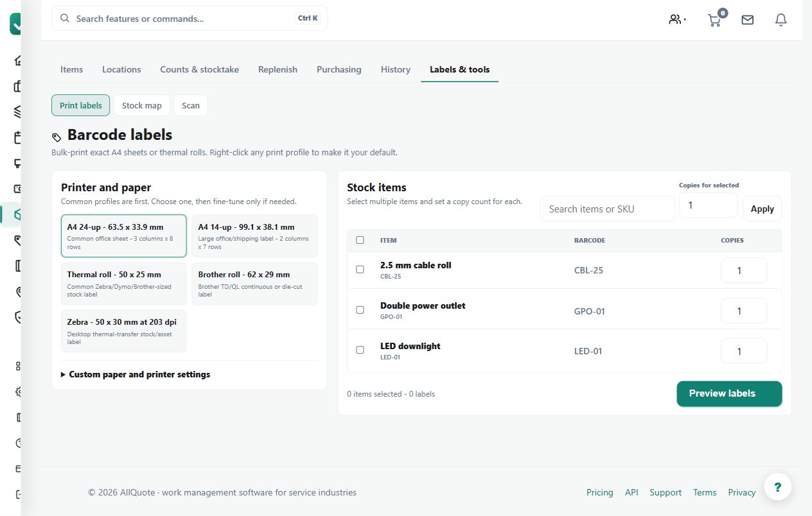Choose the A4 14-up 99.1 x 38.1 mm profile
The image size is (812, 516).
[x=254, y=236]
